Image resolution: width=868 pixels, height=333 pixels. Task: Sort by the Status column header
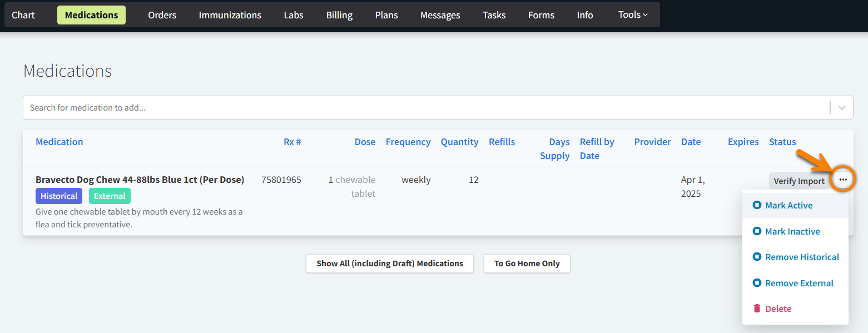point(782,142)
